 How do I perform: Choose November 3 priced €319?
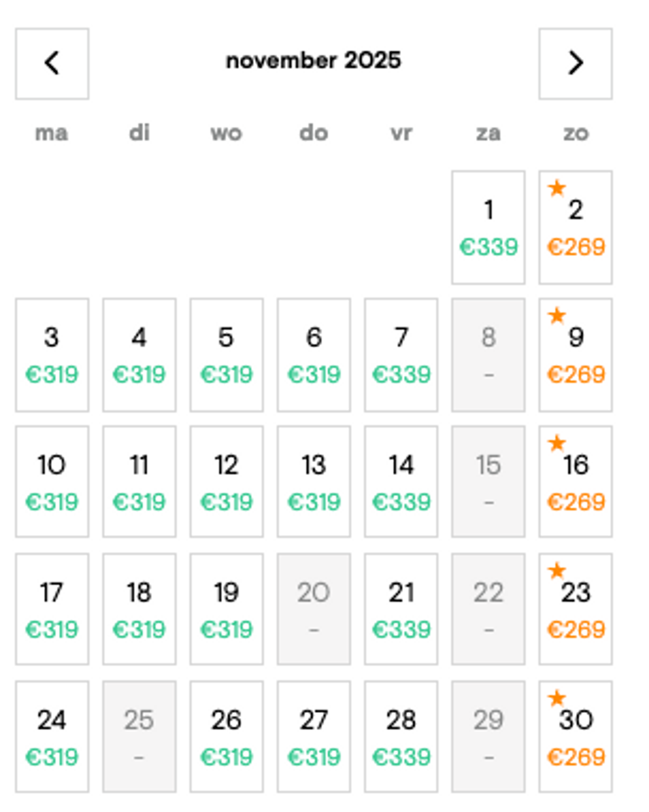click(x=52, y=355)
